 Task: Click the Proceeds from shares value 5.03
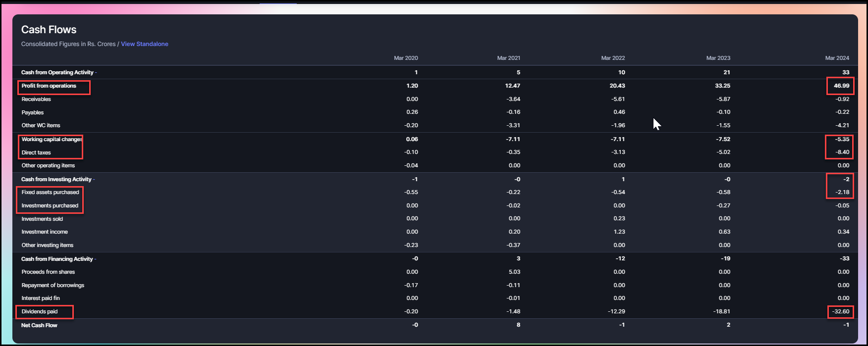pyautogui.click(x=515, y=272)
